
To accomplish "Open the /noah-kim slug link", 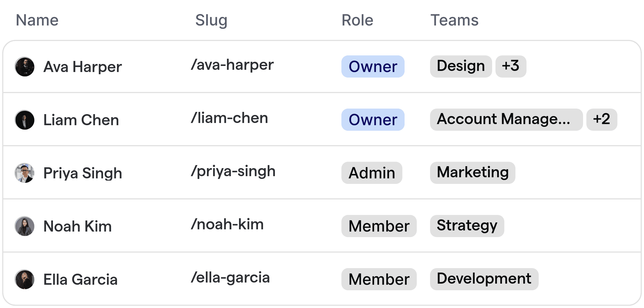I will click(227, 224).
